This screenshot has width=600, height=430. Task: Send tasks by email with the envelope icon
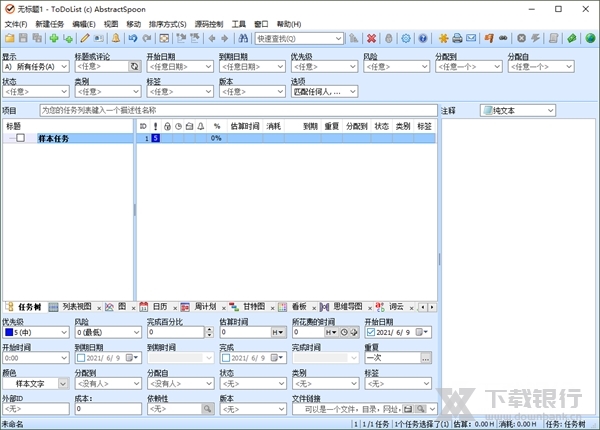tap(471, 38)
